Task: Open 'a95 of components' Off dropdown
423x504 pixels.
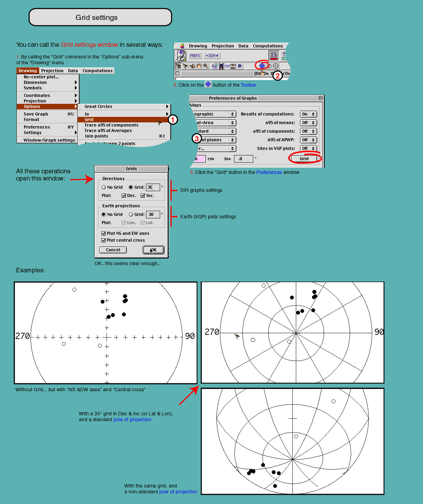Action: coord(309,131)
